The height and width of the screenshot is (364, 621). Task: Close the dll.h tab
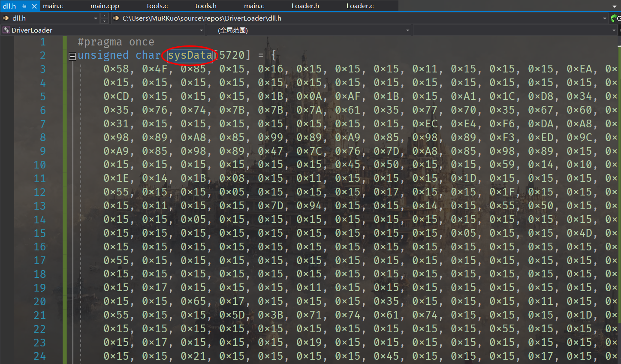click(x=34, y=6)
